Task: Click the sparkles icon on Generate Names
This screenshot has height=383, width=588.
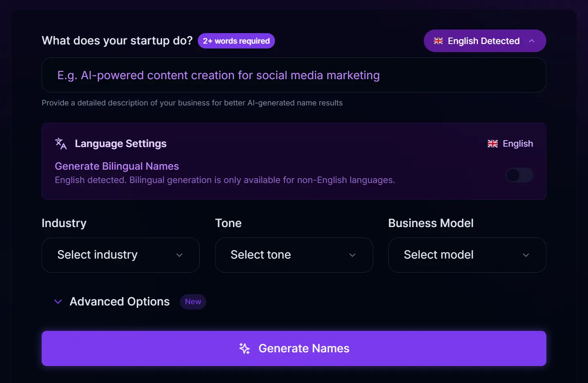Action: [x=244, y=348]
